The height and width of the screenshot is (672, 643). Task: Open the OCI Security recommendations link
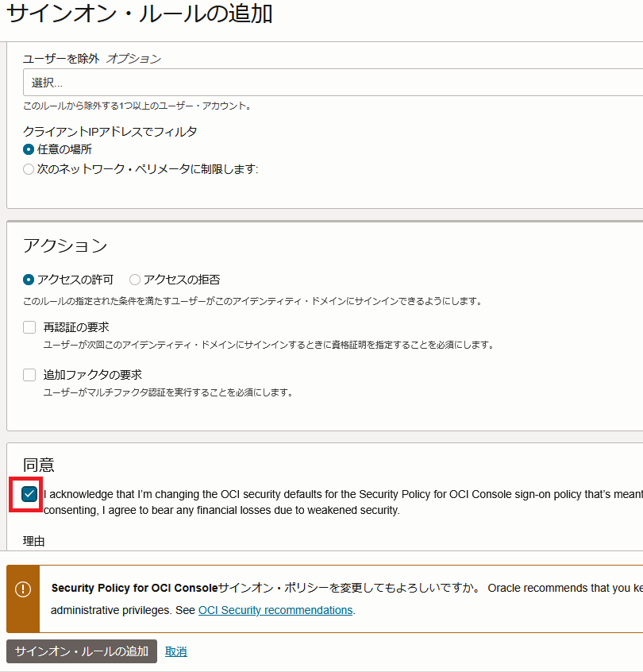275,610
